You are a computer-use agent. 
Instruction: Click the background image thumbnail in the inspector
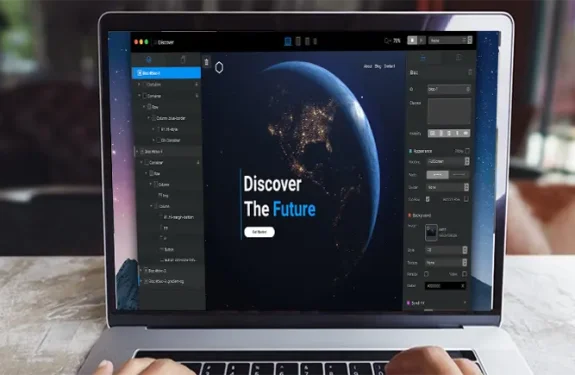tap(431, 232)
